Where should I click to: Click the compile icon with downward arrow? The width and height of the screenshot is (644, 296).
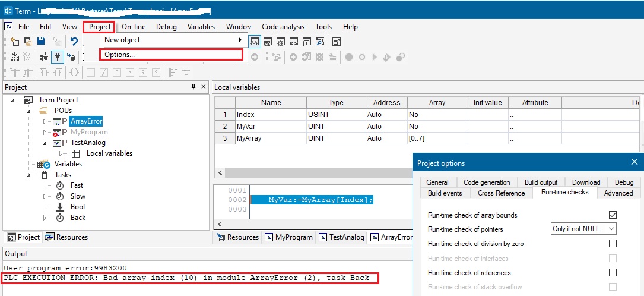15,56
